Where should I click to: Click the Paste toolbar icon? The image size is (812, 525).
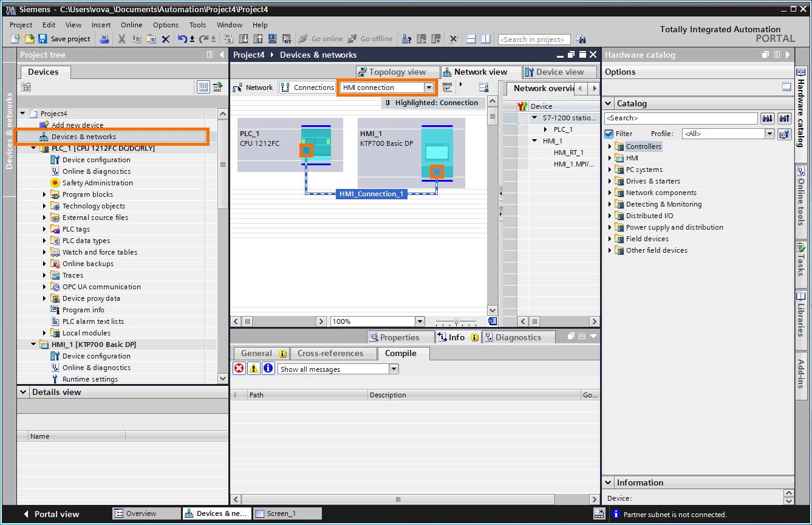coord(151,39)
